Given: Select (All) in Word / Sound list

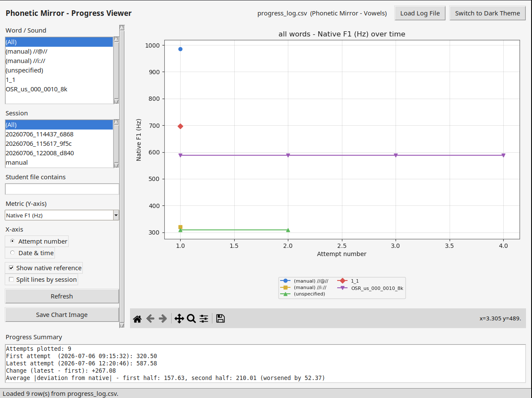Looking at the screenshot, I should pyautogui.click(x=59, y=42).
